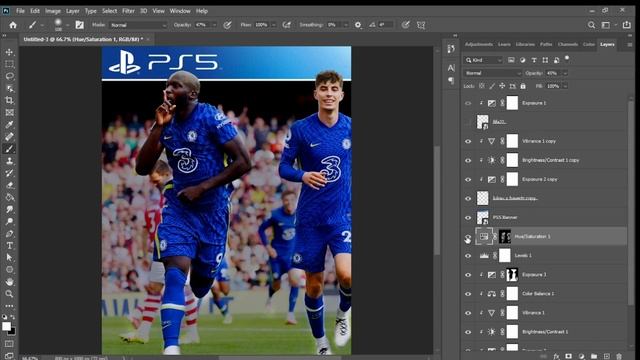Open the smoothing options gear icon
640x360 pixels.
pyautogui.click(x=358, y=25)
